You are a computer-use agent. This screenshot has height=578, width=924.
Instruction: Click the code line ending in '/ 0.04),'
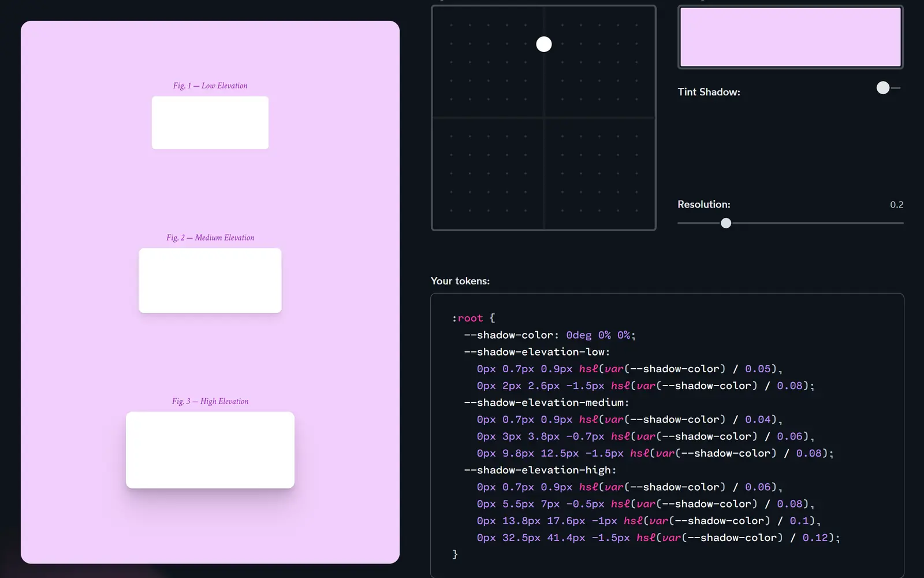629,420
